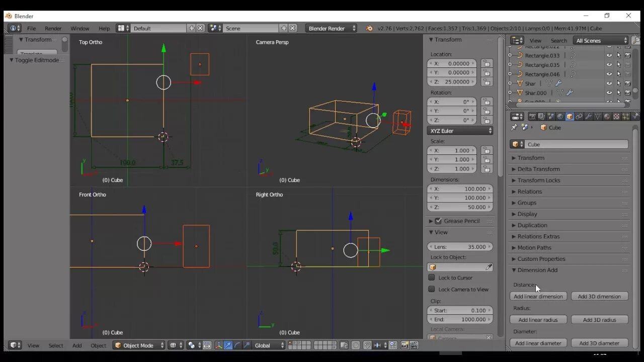
Task: Hide Rectangle.035 with its eye icon
Action: click(609, 65)
